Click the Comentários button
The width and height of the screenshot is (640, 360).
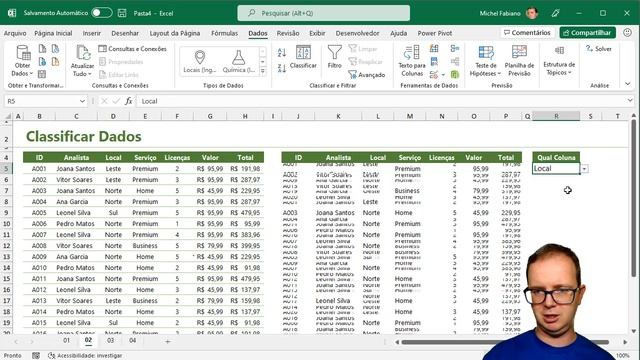coord(527,33)
